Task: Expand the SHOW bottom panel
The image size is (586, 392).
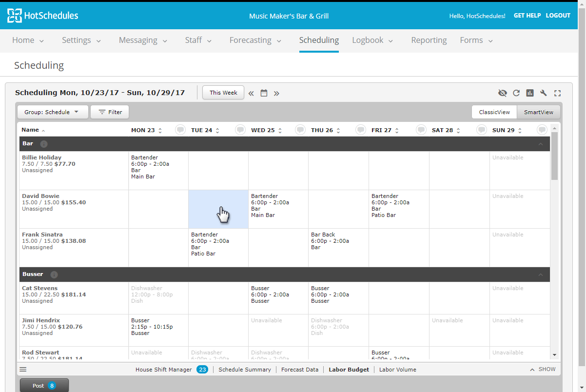Action: click(543, 370)
